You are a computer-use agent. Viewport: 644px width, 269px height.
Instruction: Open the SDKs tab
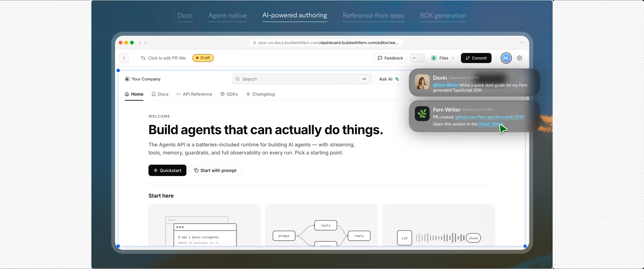click(x=229, y=94)
